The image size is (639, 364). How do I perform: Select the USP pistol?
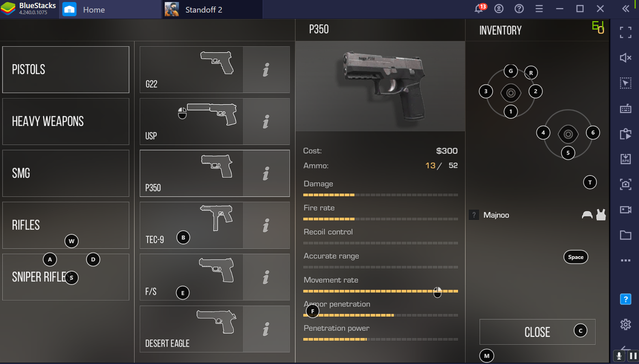[x=191, y=122]
